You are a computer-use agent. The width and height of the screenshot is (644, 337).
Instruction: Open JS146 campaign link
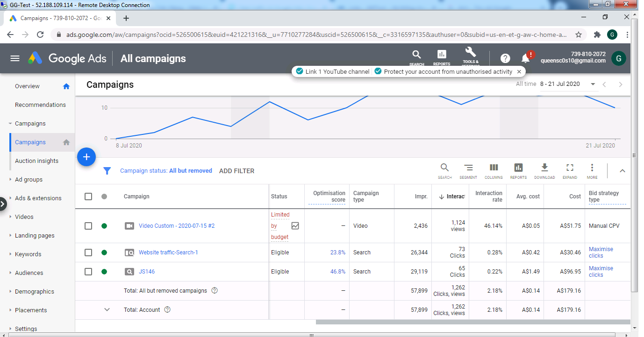pyautogui.click(x=147, y=272)
